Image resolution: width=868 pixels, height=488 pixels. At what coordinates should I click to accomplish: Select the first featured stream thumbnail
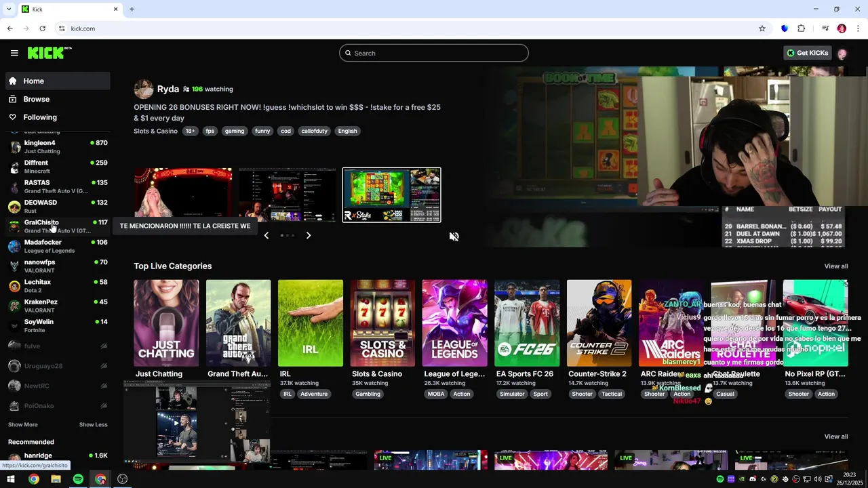tap(183, 195)
